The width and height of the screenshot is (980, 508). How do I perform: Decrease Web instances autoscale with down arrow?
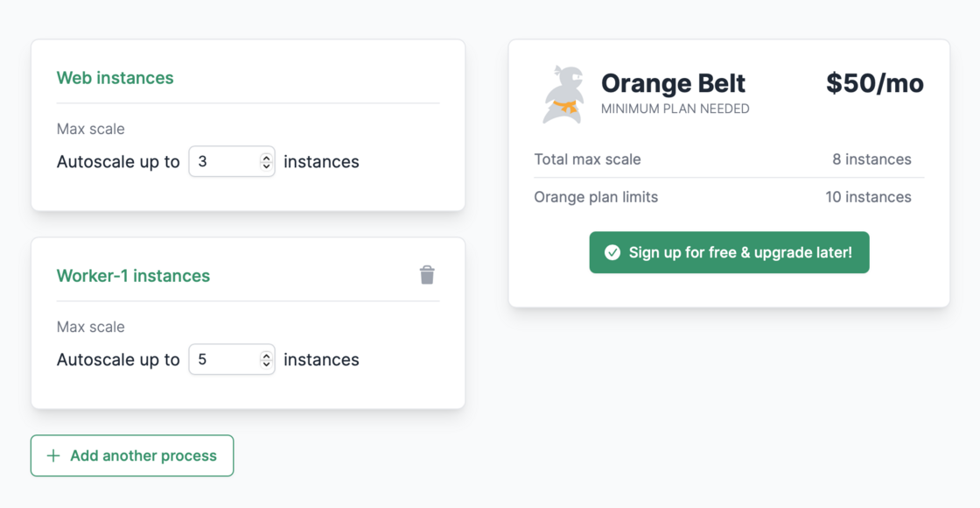(x=266, y=166)
